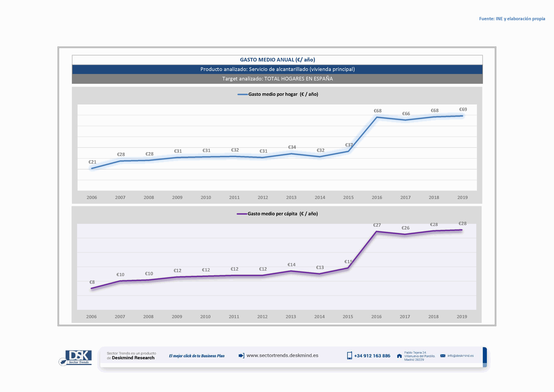
Task: Click the info@deskmind.es email address
Action: coord(460,356)
